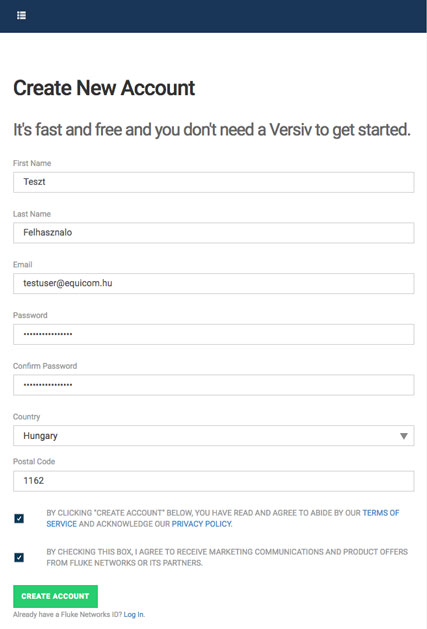
Task: Click the Postal Code field with 1162
Action: (x=214, y=481)
